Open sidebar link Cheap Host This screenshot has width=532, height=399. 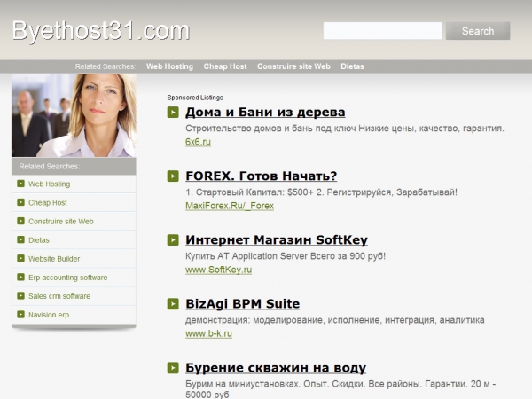coord(48,202)
